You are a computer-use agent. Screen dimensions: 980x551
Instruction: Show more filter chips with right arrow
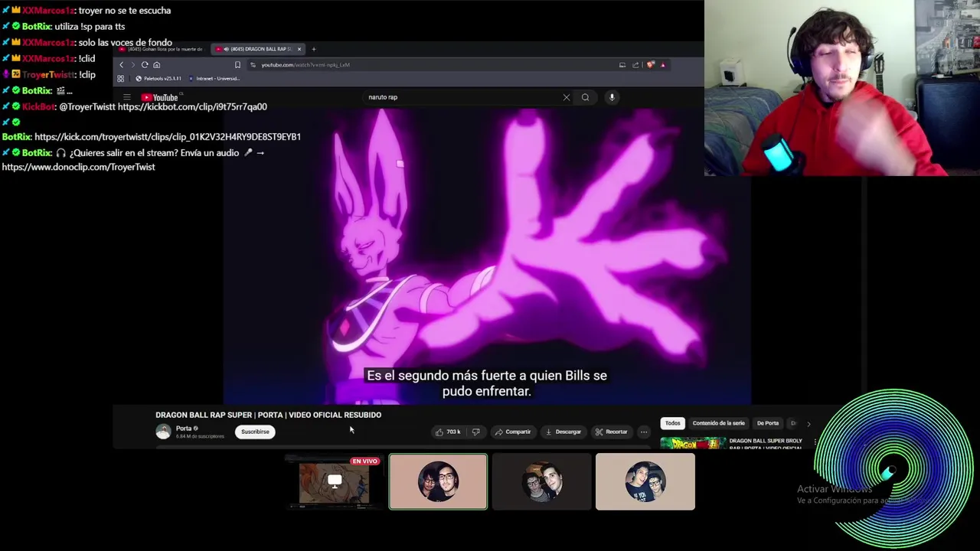808,423
